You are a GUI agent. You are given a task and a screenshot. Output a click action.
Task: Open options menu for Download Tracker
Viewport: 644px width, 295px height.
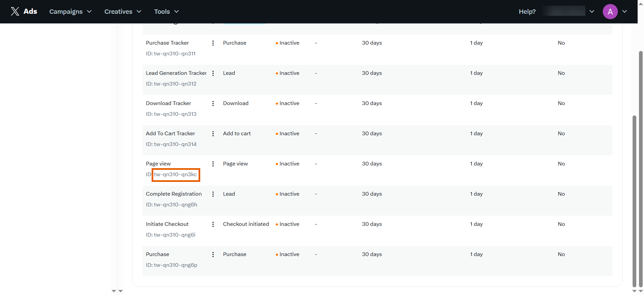point(213,103)
